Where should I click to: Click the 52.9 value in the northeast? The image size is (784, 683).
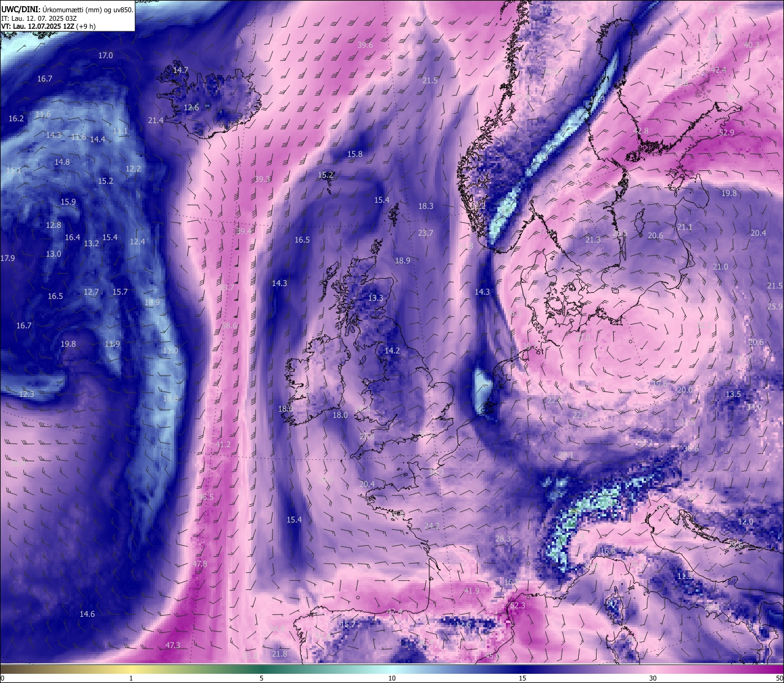point(726,133)
